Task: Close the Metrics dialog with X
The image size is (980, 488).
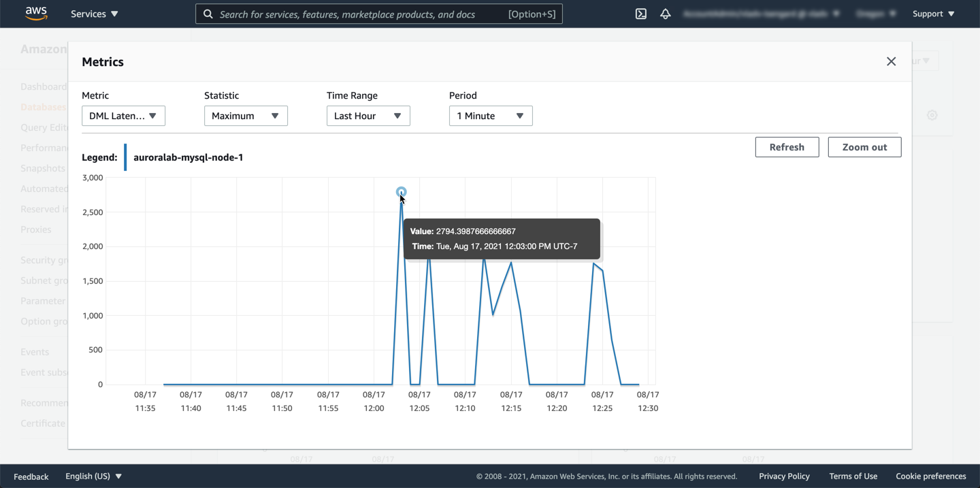Action: coord(891,61)
